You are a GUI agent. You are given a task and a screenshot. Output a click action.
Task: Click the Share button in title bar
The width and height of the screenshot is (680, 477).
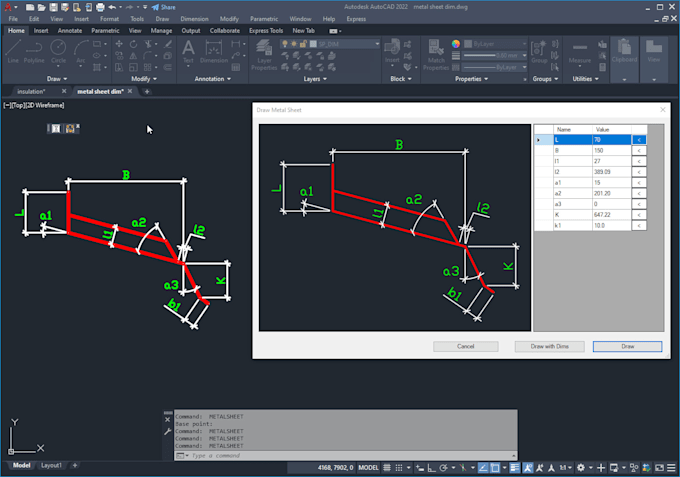163,7
